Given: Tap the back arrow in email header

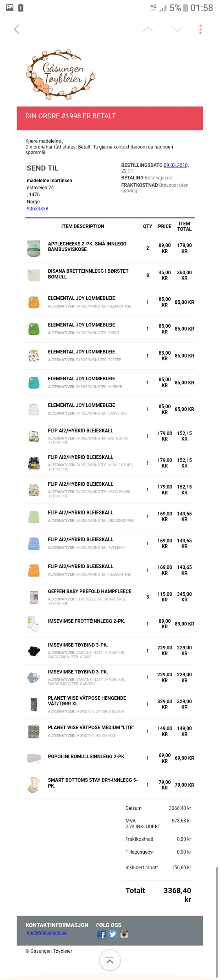Looking at the screenshot, I should (17, 29).
